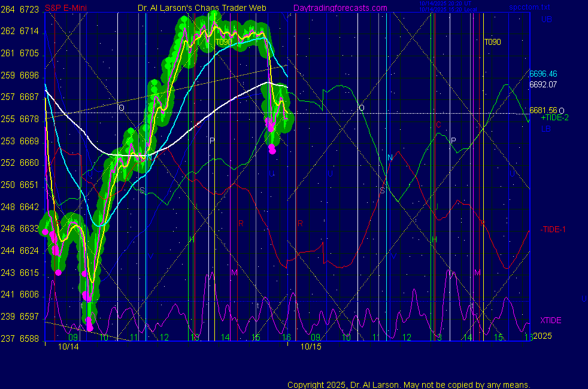The height and width of the screenshot is (389, 588).
Task: Select the LB lower band label
Action: point(546,129)
